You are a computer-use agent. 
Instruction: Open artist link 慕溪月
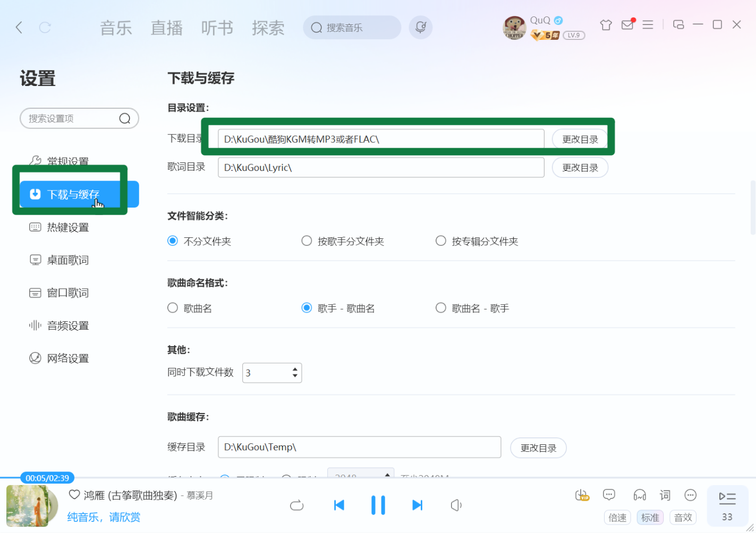click(x=200, y=495)
